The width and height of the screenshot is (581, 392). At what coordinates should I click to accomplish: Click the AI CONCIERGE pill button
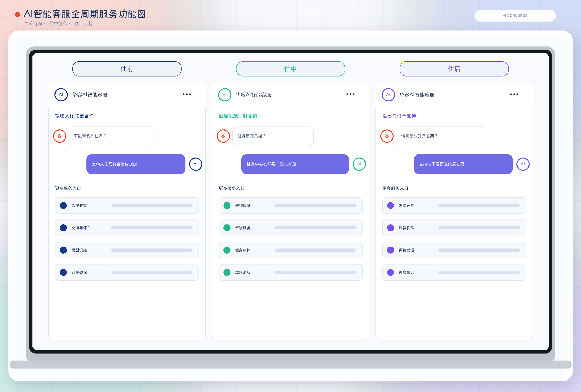point(515,15)
